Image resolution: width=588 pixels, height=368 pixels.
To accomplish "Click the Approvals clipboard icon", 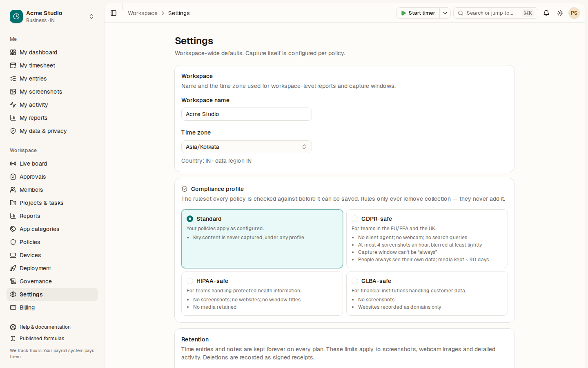I will click(x=13, y=177).
